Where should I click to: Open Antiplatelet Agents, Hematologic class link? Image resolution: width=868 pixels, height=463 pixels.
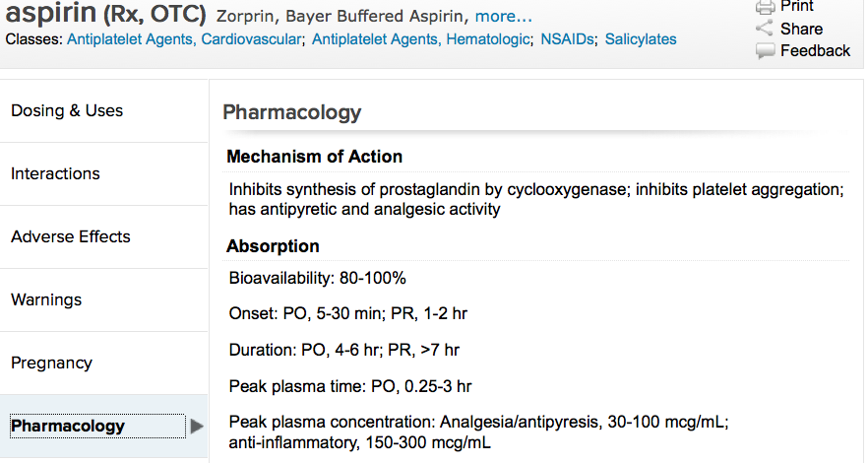(x=421, y=39)
